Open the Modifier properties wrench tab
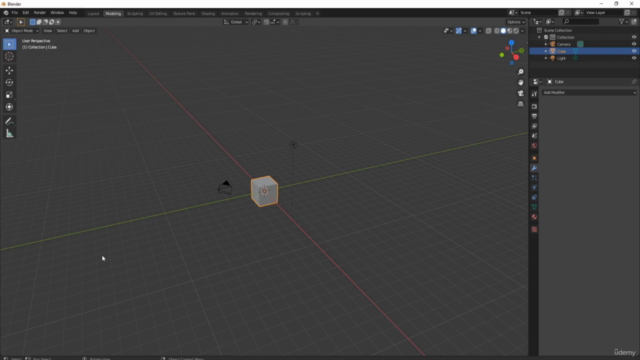Image resolution: width=640 pixels, height=360 pixels. click(x=534, y=168)
